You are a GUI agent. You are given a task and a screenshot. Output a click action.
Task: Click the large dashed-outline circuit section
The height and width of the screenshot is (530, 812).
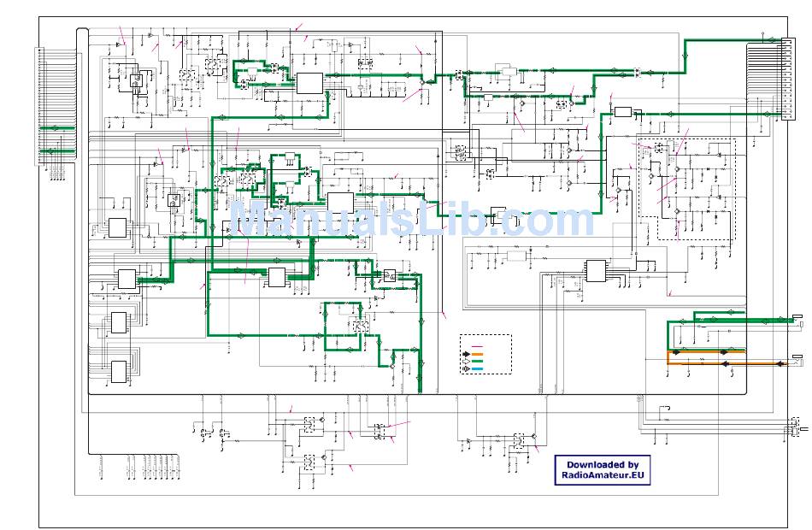[x=687, y=190]
